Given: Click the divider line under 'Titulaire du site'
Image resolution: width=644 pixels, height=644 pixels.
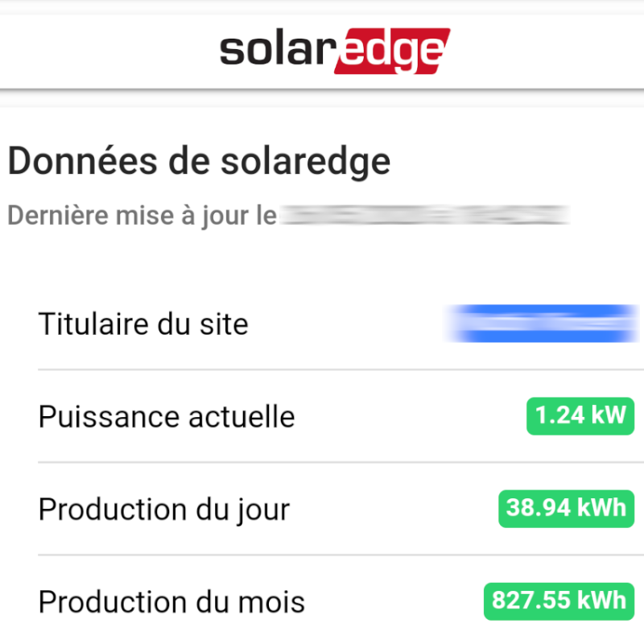Looking at the screenshot, I should (x=341, y=369).
